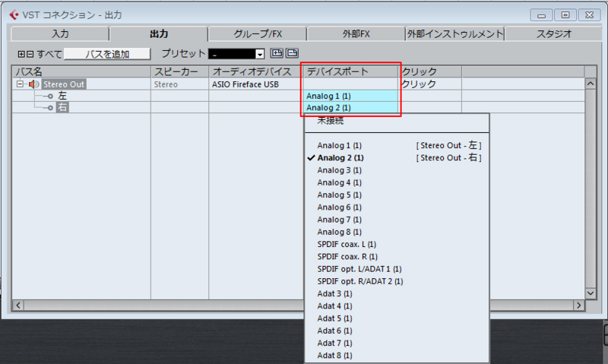
Task: Choose Analog 7 (1) port
Action: tap(397, 220)
